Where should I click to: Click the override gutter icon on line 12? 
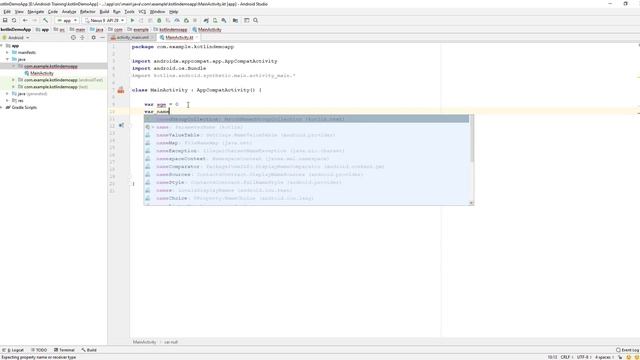pyautogui.click(x=121, y=125)
